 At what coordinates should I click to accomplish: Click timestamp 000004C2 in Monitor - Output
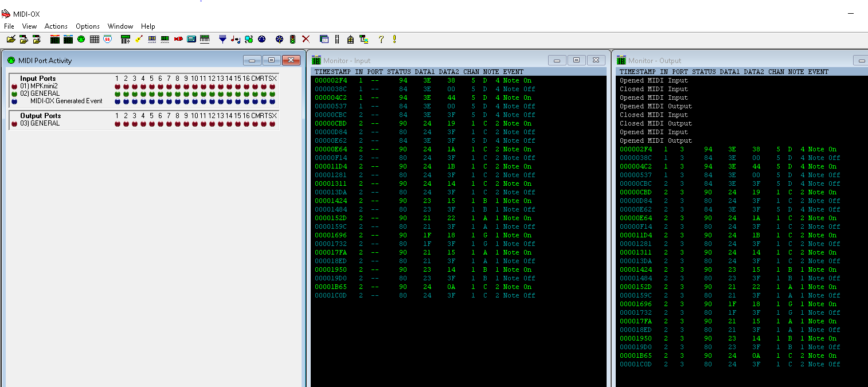click(x=636, y=166)
